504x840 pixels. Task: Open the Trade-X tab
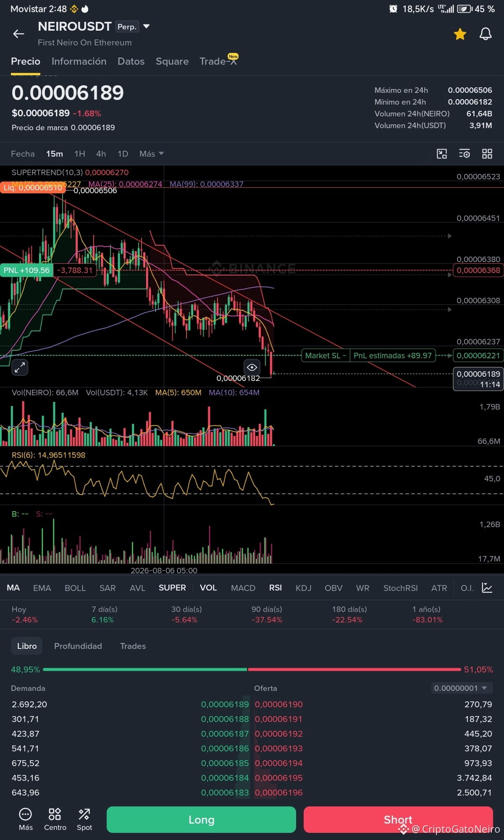click(x=218, y=61)
